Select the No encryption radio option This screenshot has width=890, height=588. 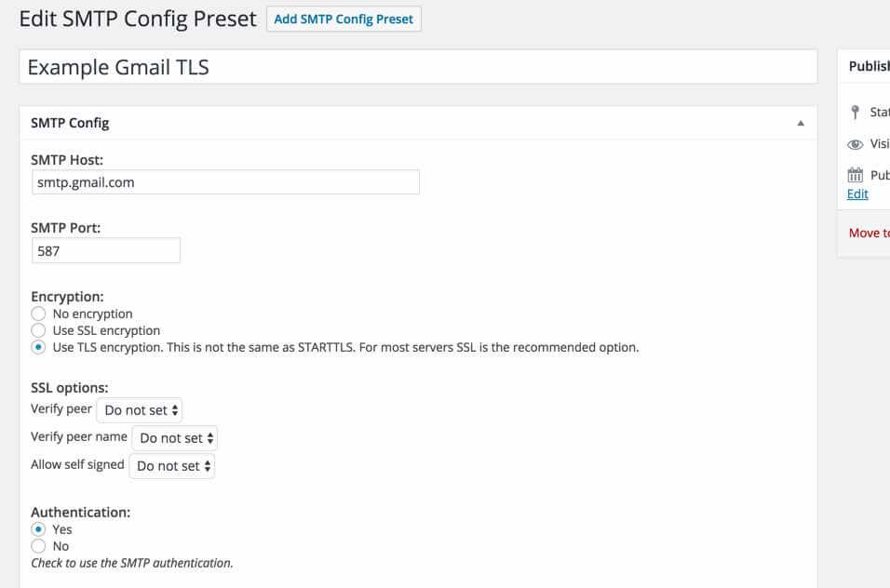(38, 314)
